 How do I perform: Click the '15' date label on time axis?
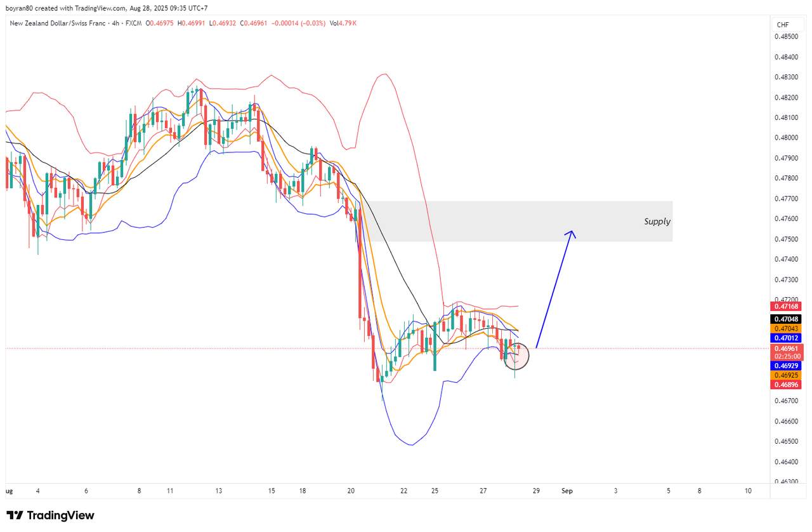pos(272,491)
